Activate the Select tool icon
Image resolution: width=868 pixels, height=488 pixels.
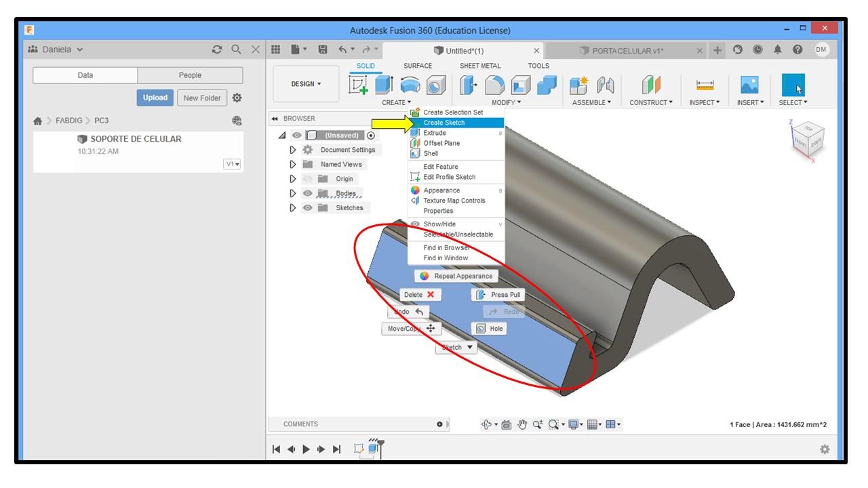[x=793, y=85]
